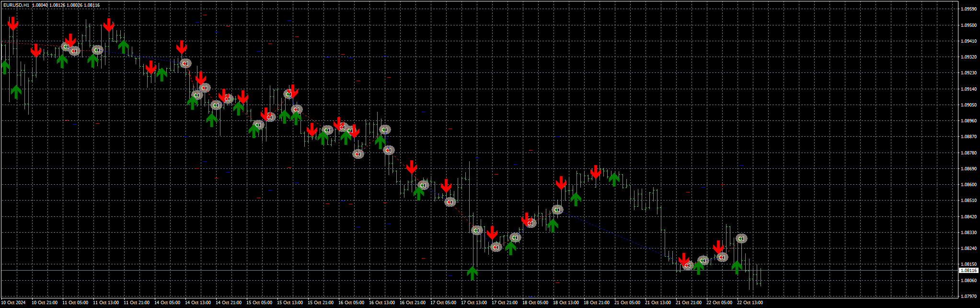The height and width of the screenshot is (308, 980).
Task: Click the 11 Oct 05:00 time label
Action: pos(75,303)
